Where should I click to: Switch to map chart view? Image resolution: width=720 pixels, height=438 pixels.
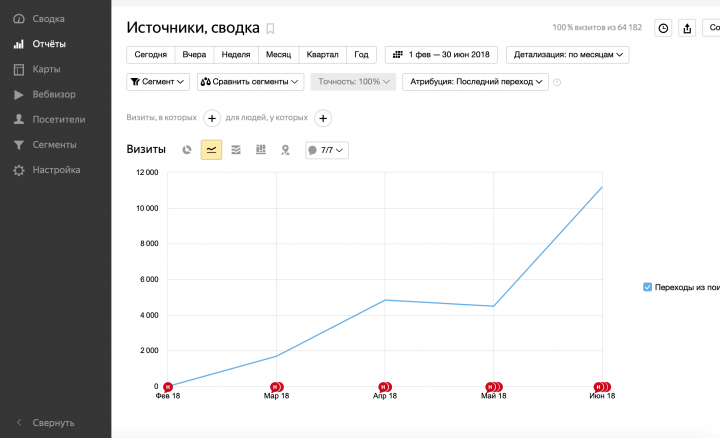(285, 150)
